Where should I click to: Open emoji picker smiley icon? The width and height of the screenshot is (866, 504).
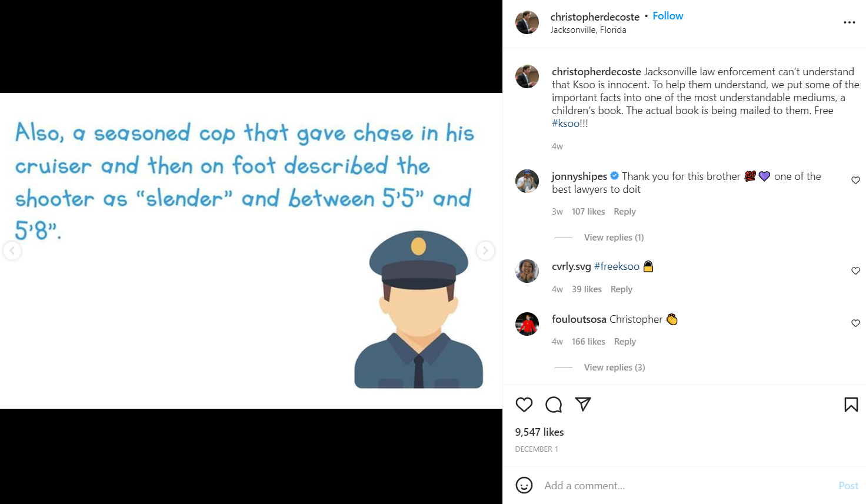(524, 485)
